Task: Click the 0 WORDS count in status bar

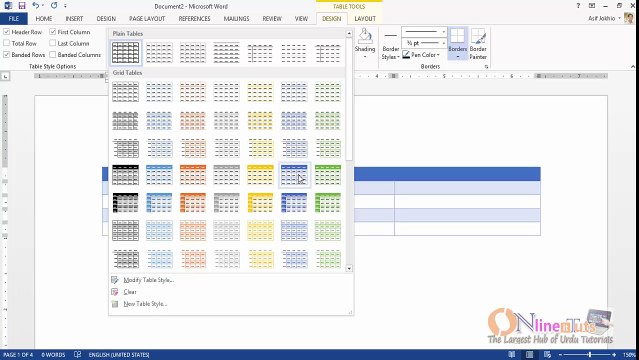Action: pyautogui.click(x=53, y=355)
